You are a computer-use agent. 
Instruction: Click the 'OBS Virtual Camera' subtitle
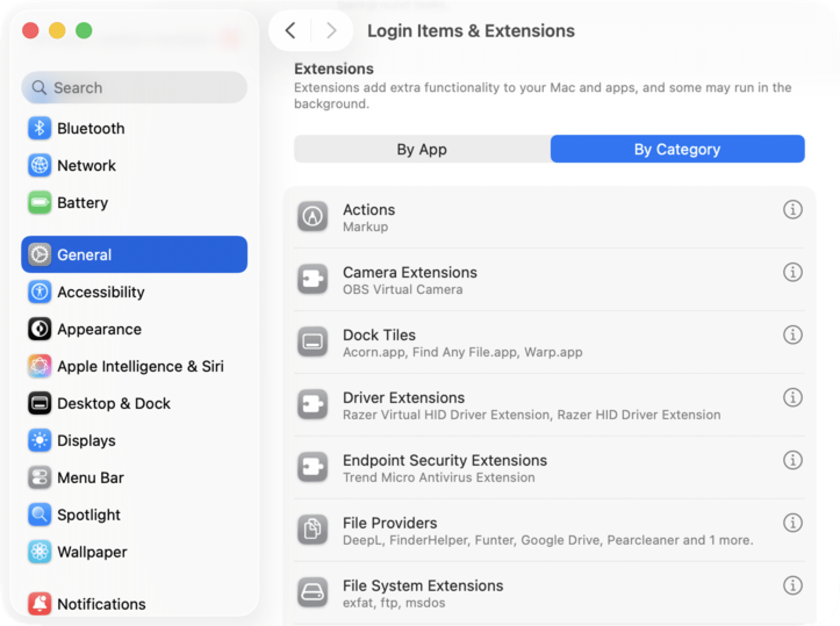pyautogui.click(x=403, y=289)
